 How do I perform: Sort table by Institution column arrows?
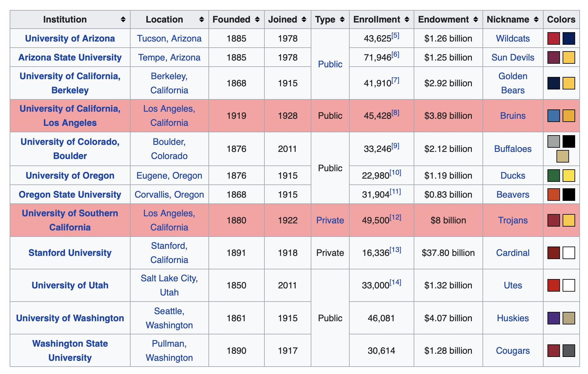point(123,20)
